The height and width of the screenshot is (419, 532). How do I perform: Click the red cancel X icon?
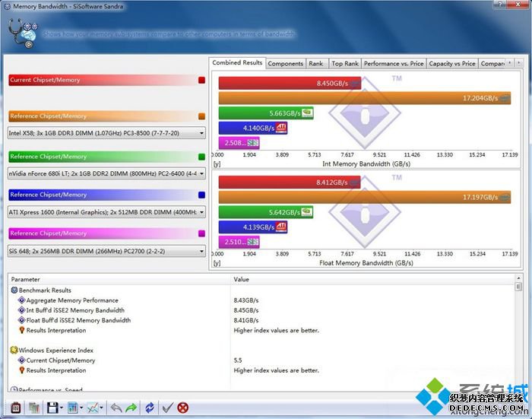[183, 408]
